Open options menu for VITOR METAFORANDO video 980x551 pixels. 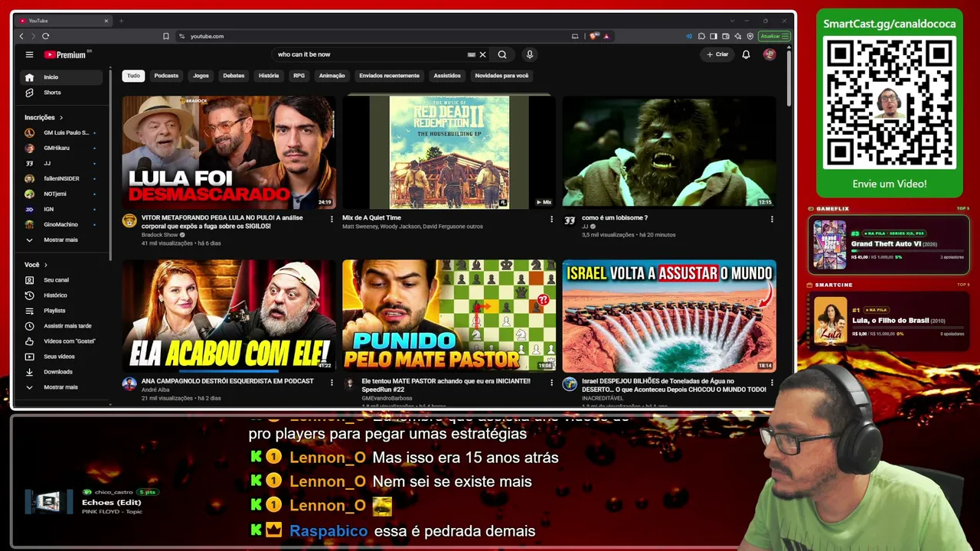[x=332, y=219]
